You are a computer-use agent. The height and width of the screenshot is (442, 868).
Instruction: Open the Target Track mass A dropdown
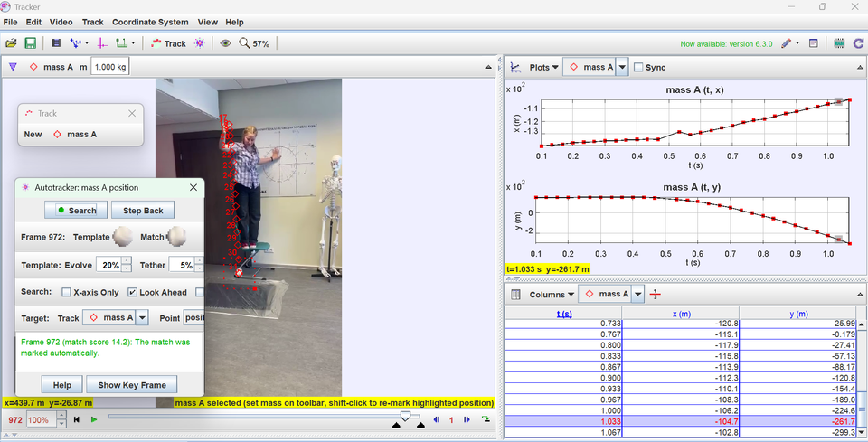click(142, 317)
